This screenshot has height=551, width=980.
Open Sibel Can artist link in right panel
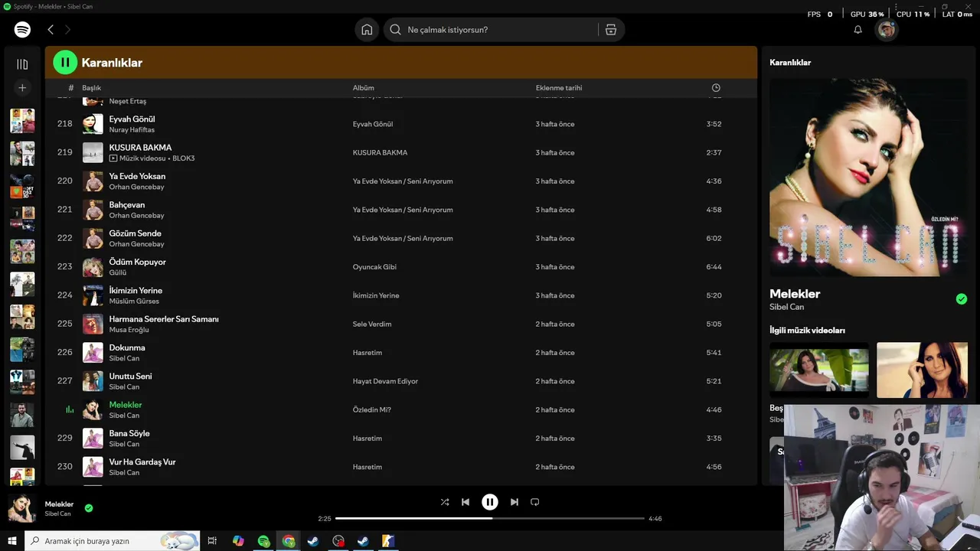[x=786, y=307]
